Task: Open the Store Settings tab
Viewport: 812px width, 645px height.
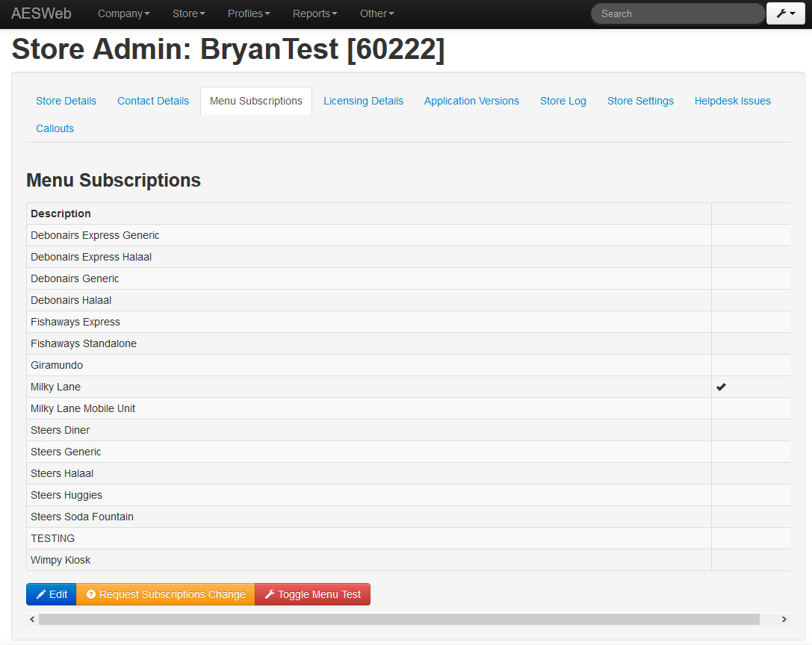Action: click(x=640, y=101)
